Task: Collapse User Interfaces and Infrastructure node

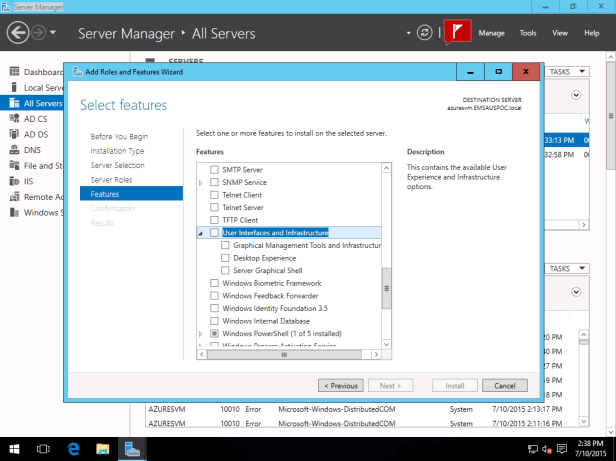Action: point(201,233)
